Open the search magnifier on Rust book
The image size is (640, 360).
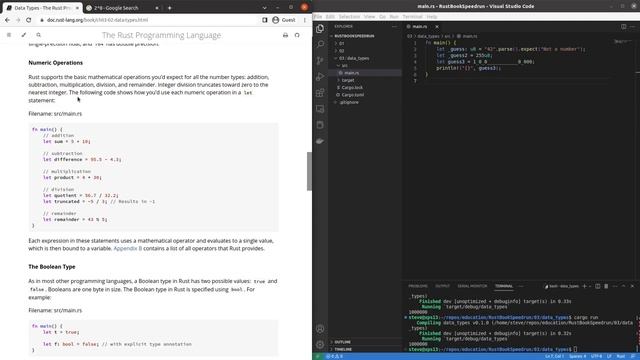(x=38, y=35)
